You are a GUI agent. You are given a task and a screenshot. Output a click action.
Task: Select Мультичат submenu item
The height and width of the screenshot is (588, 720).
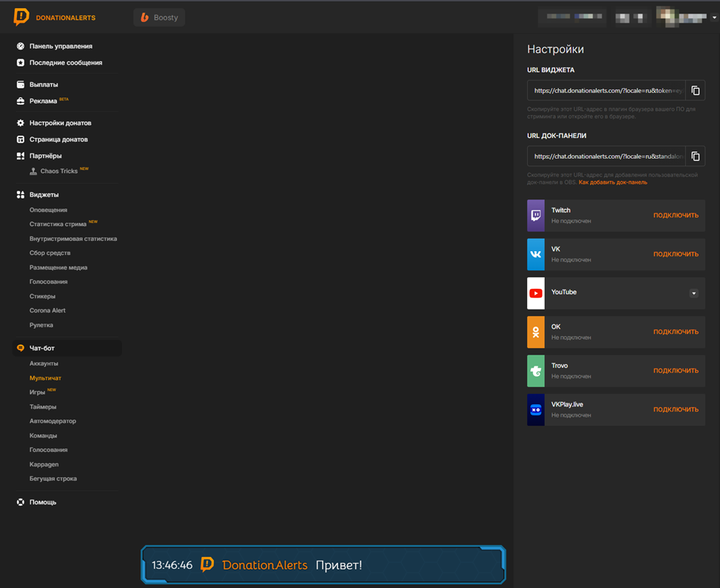tap(45, 377)
